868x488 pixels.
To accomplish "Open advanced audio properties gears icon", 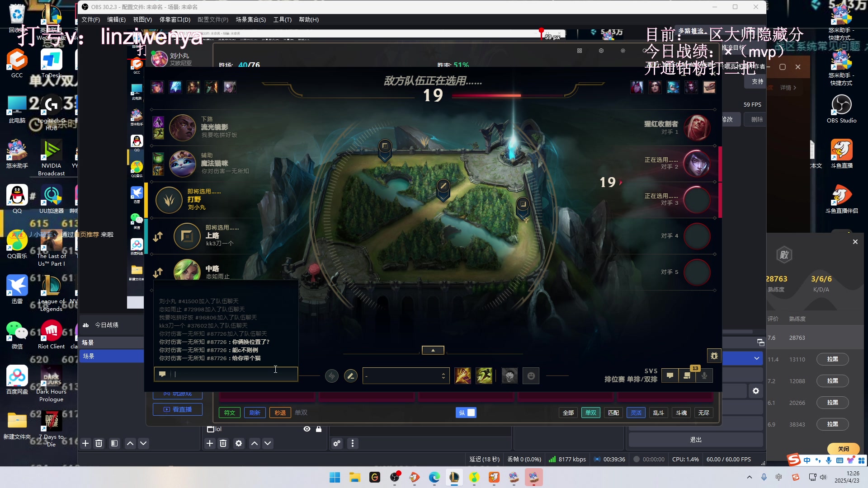I will 337,443.
